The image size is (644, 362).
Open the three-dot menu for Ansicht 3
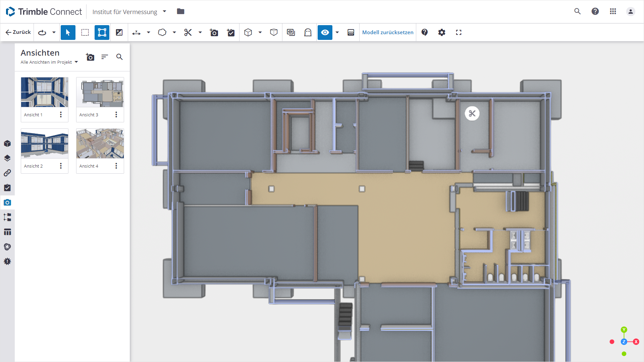pyautogui.click(x=116, y=115)
